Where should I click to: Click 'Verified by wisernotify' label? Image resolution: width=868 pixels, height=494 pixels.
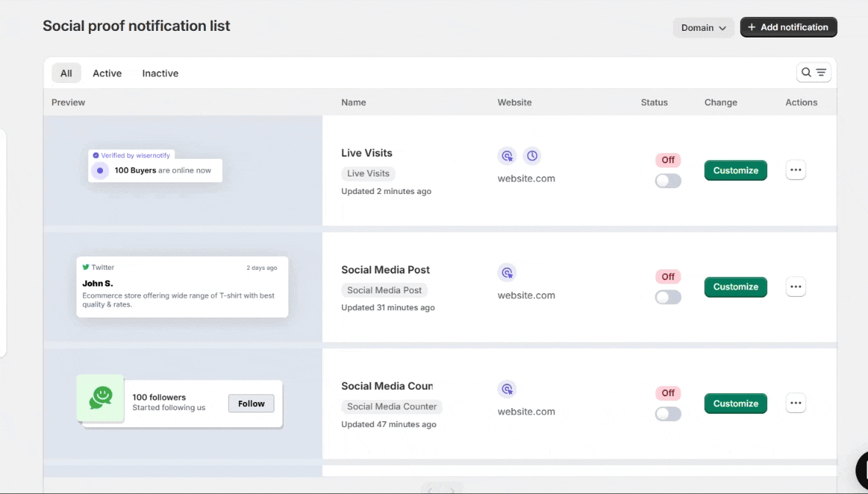click(135, 155)
